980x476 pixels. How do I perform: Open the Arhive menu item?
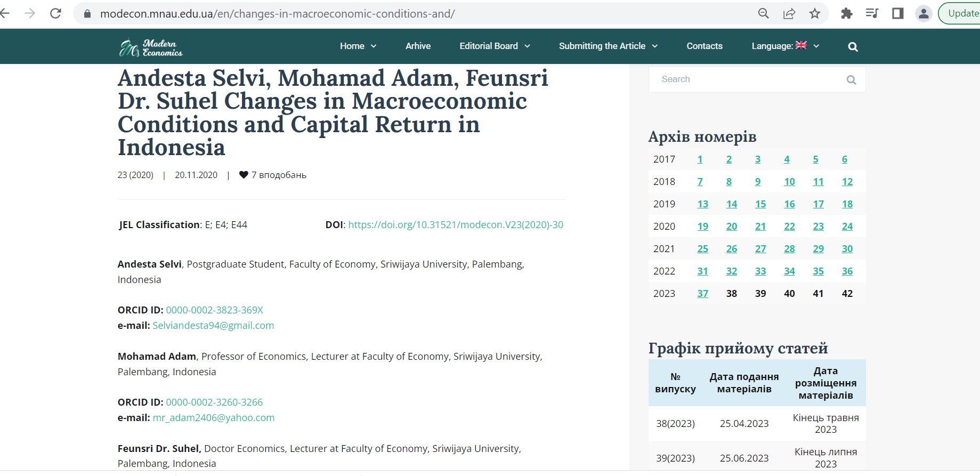pyautogui.click(x=418, y=46)
